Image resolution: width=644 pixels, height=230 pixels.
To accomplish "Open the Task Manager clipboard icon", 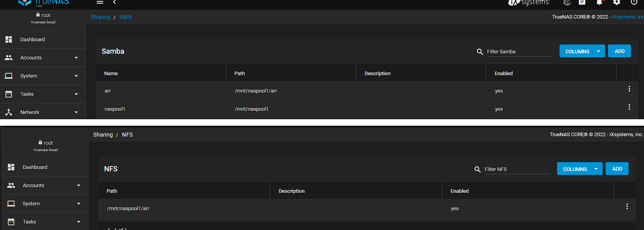I will point(582,2).
